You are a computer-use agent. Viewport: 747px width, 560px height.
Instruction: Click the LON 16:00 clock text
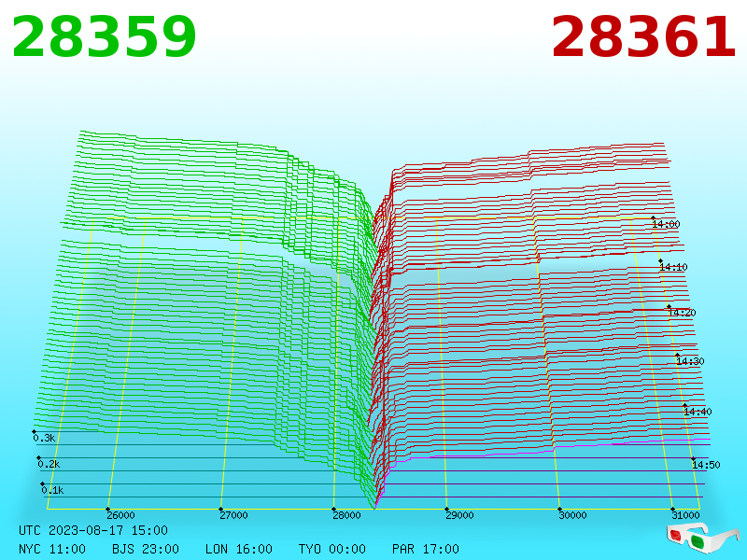(x=239, y=549)
